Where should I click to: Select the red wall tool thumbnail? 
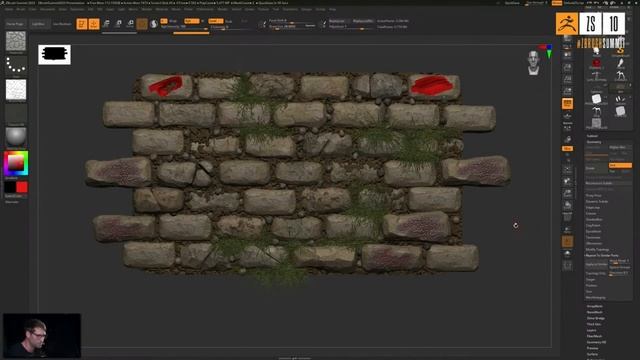pos(596,63)
